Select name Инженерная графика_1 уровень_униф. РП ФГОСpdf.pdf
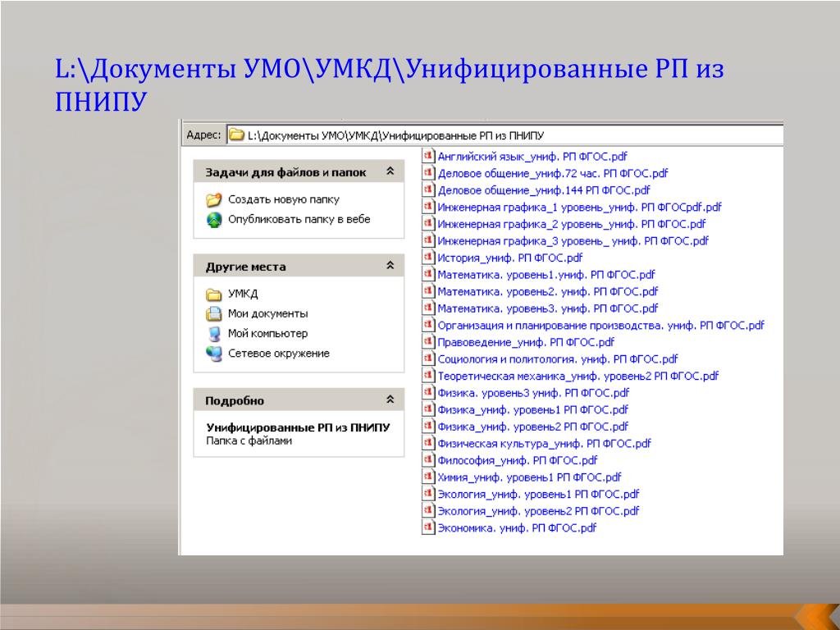The height and width of the screenshot is (630, 840). [x=579, y=207]
